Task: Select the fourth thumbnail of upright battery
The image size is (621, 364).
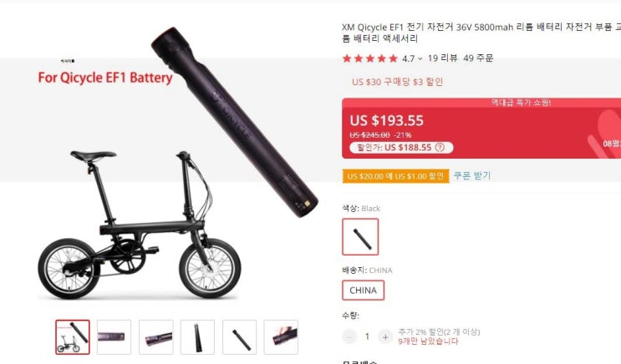Action: (x=197, y=337)
